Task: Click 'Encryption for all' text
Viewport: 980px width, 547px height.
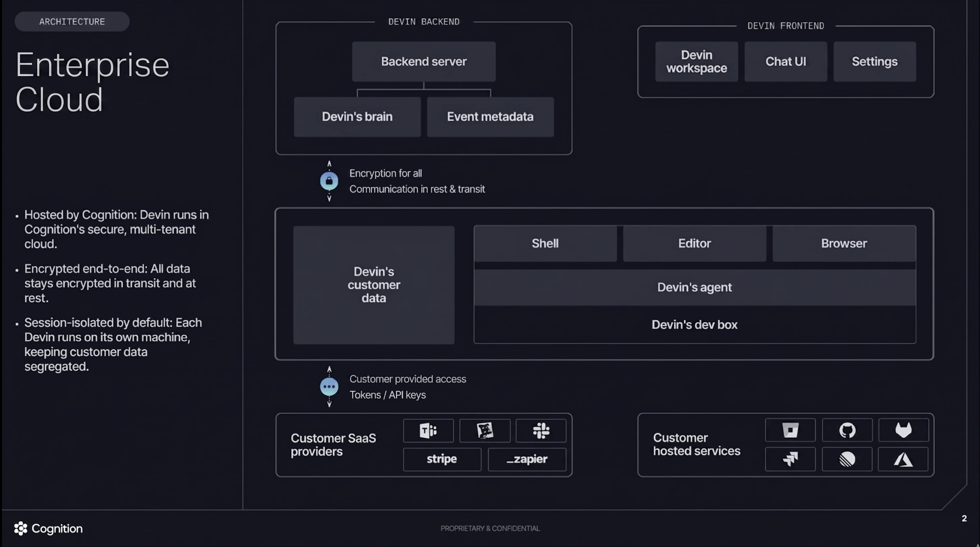Action: pyautogui.click(x=385, y=173)
